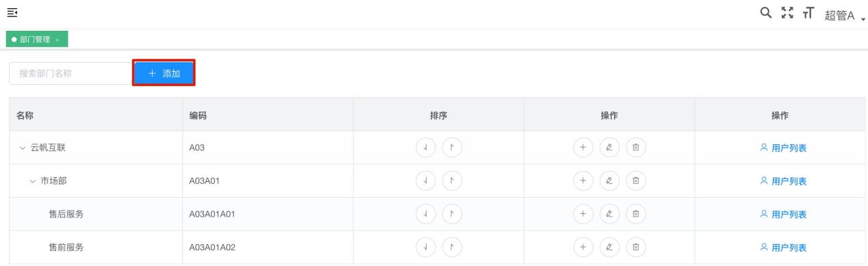This screenshot has width=868, height=266.
Task: Open the 超管A user dropdown
Action: pyautogui.click(x=843, y=15)
